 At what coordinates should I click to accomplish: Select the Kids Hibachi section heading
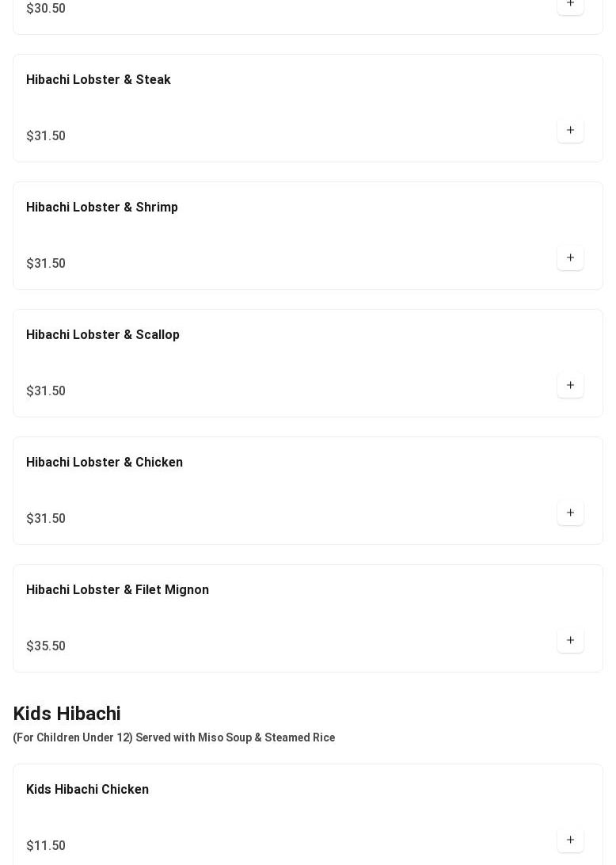tap(67, 714)
